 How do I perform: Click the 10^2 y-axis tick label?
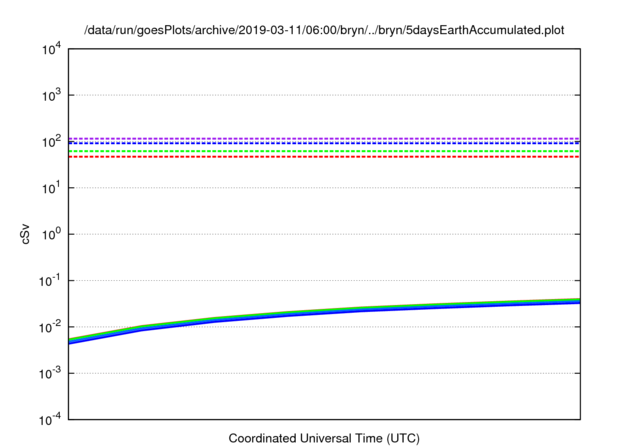51,142
